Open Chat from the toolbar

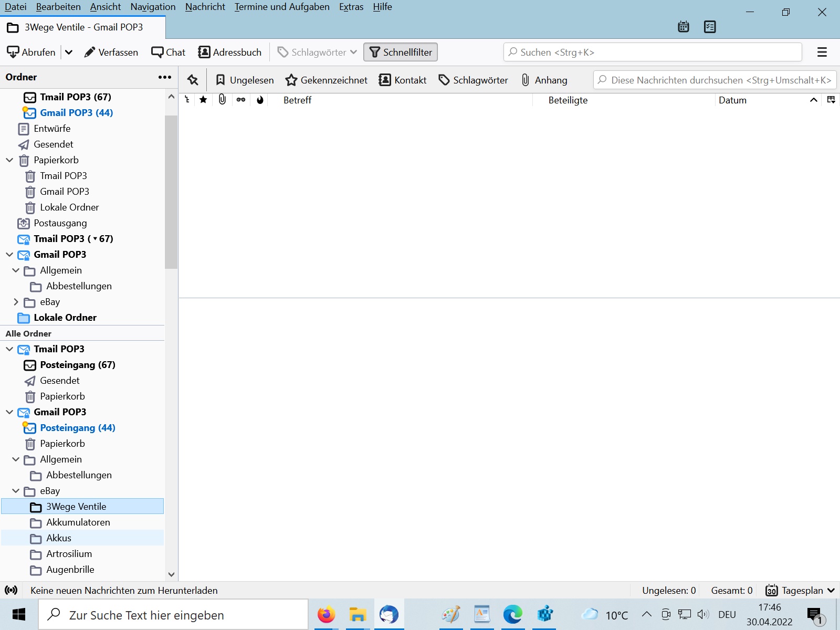click(168, 52)
